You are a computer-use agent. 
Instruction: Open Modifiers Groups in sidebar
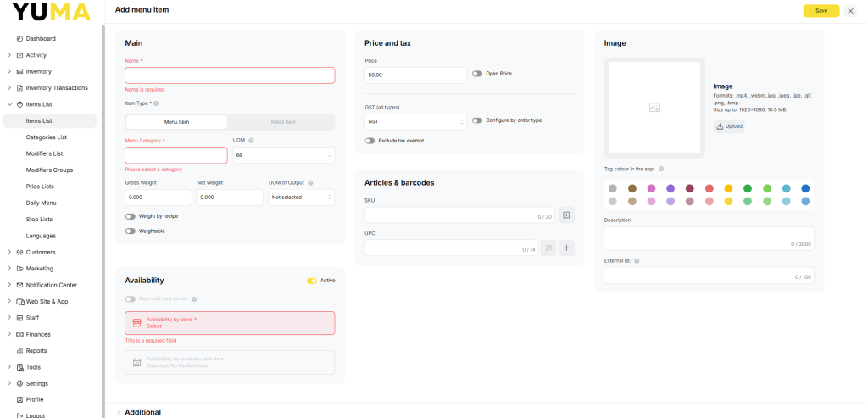tap(49, 170)
